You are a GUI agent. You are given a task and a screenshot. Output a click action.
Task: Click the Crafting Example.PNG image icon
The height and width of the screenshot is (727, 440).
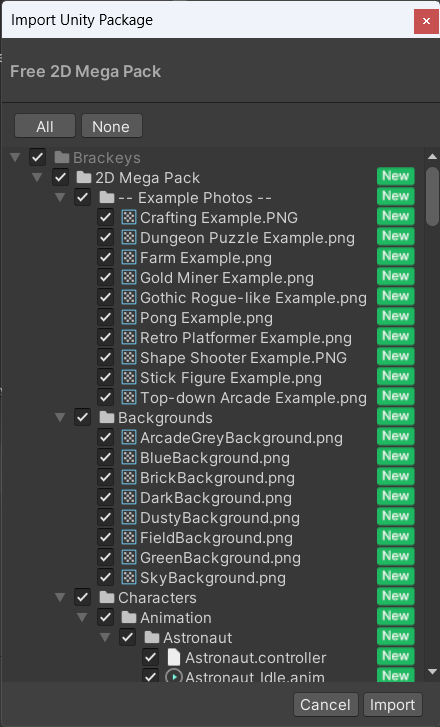[x=128, y=217]
